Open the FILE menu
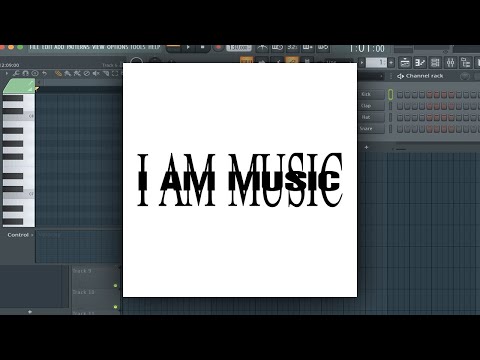Viewport: 480px width, 360px height. point(34,47)
